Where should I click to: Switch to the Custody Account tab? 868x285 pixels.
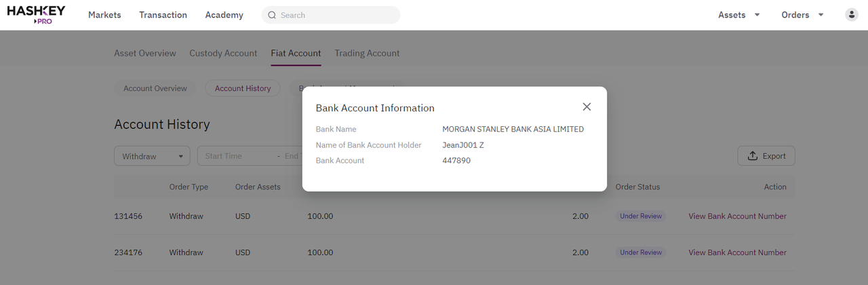coord(223,53)
